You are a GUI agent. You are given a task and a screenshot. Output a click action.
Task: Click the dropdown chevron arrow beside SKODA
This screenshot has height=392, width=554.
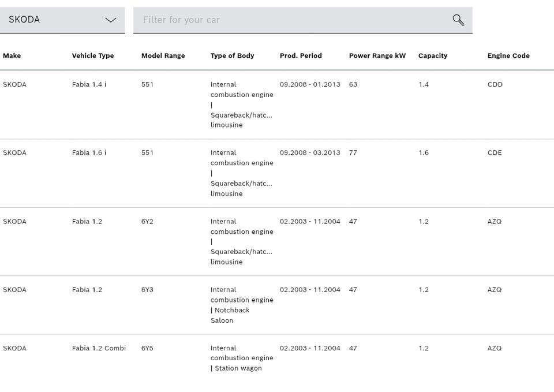coord(111,20)
